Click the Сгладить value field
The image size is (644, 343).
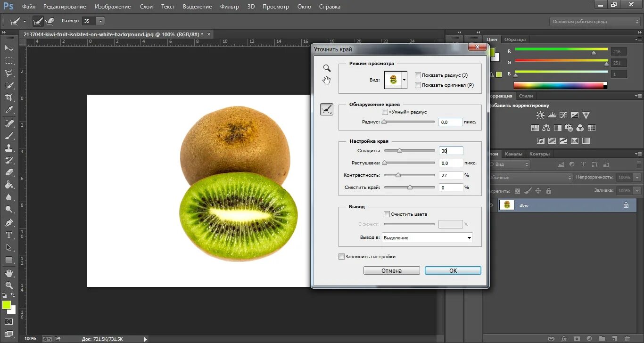[x=451, y=151]
